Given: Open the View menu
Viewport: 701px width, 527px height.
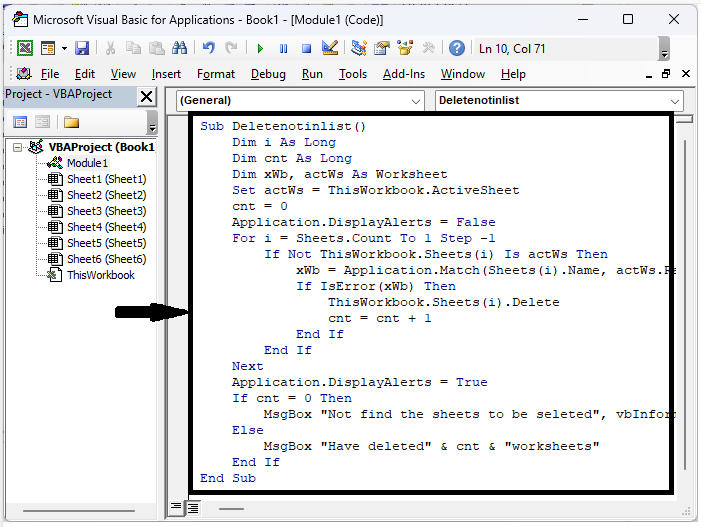Looking at the screenshot, I should click(123, 74).
